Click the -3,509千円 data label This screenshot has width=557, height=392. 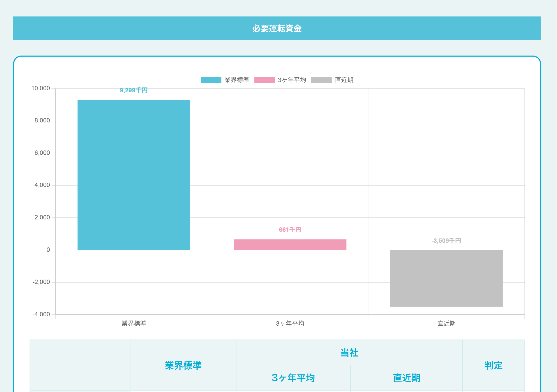coord(446,241)
